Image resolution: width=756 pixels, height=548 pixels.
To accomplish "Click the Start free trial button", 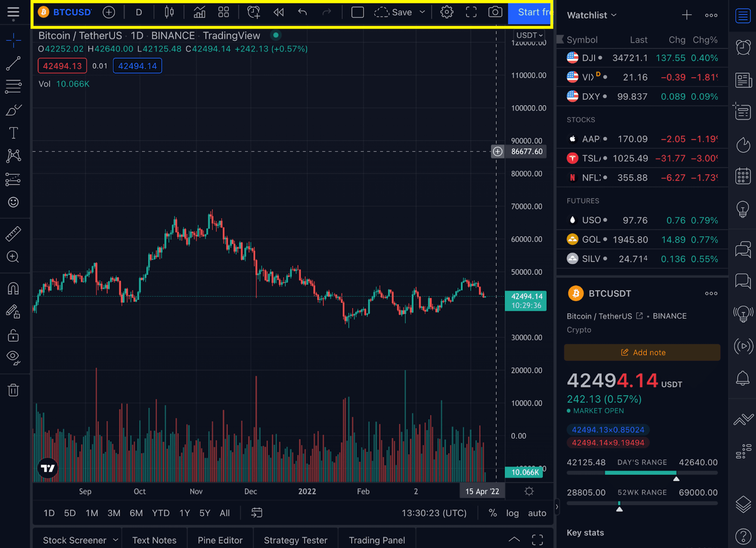I will 529,13.
